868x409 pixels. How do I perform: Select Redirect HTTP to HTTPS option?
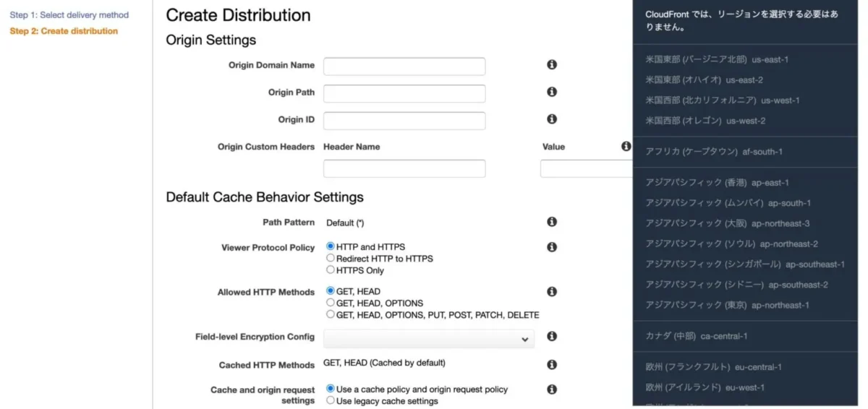click(331, 258)
